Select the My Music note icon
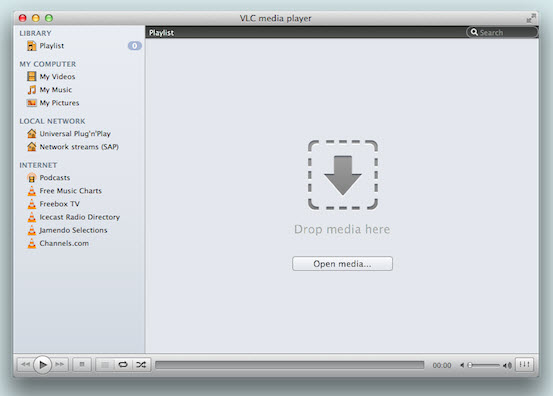This screenshot has width=553, height=396. 32,90
